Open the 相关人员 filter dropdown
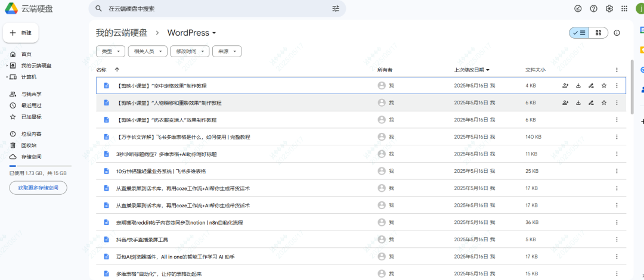The image size is (644, 280). 148,51
